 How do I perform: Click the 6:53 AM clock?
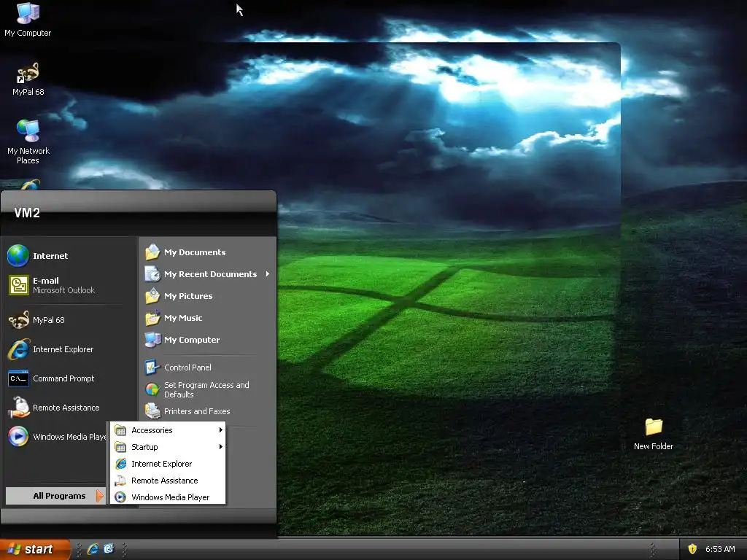[720, 549]
